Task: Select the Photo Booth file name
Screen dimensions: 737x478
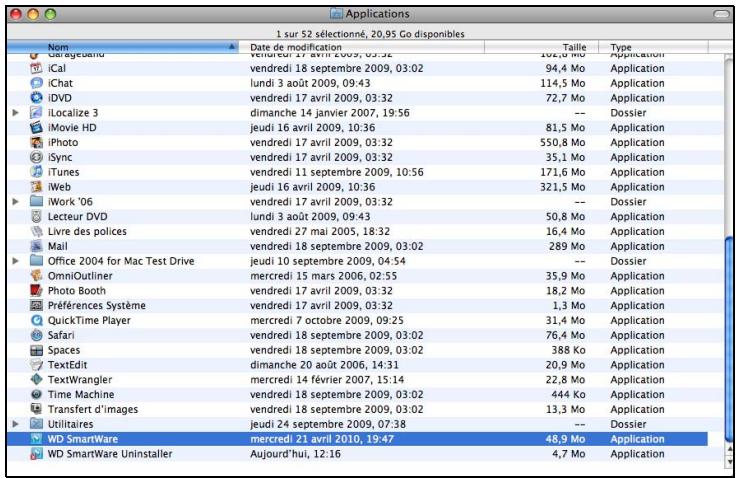Action: click(x=77, y=290)
